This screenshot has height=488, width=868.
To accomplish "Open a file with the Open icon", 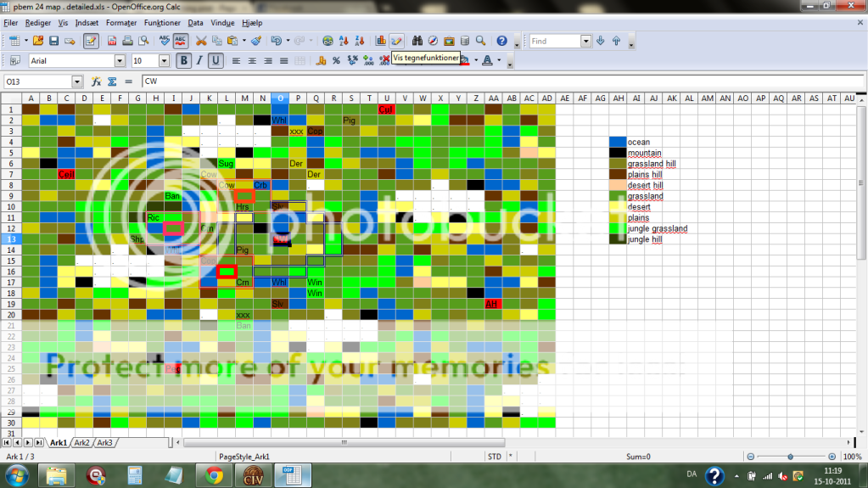I will [x=37, y=41].
